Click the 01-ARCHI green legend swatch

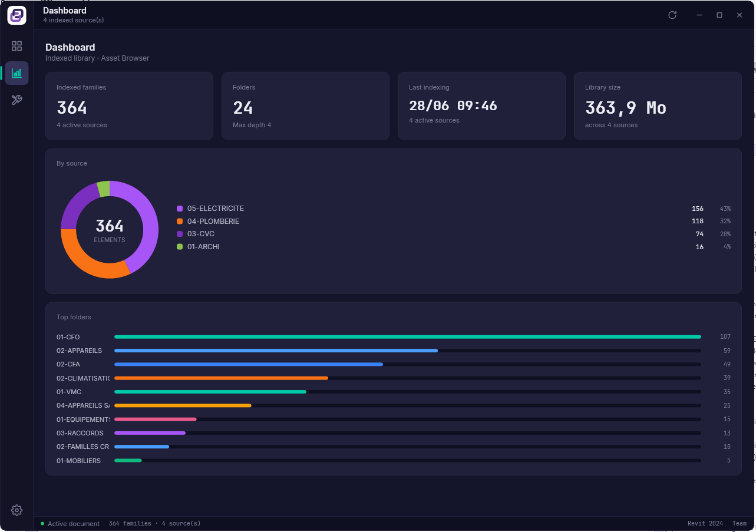click(180, 247)
